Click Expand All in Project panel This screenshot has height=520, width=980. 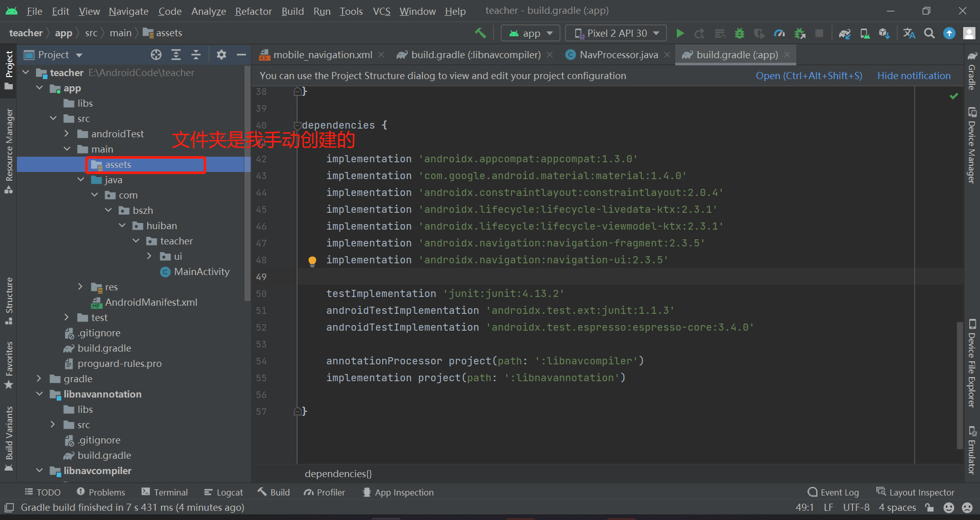coord(176,55)
